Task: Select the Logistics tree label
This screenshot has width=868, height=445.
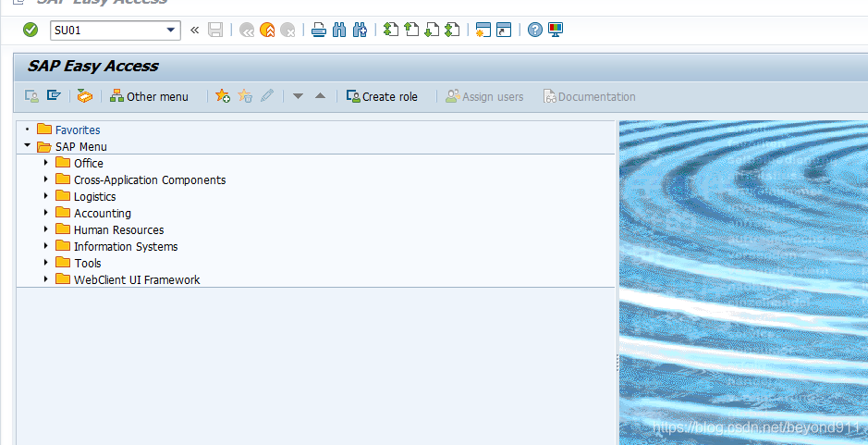Action: click(94, 197)
